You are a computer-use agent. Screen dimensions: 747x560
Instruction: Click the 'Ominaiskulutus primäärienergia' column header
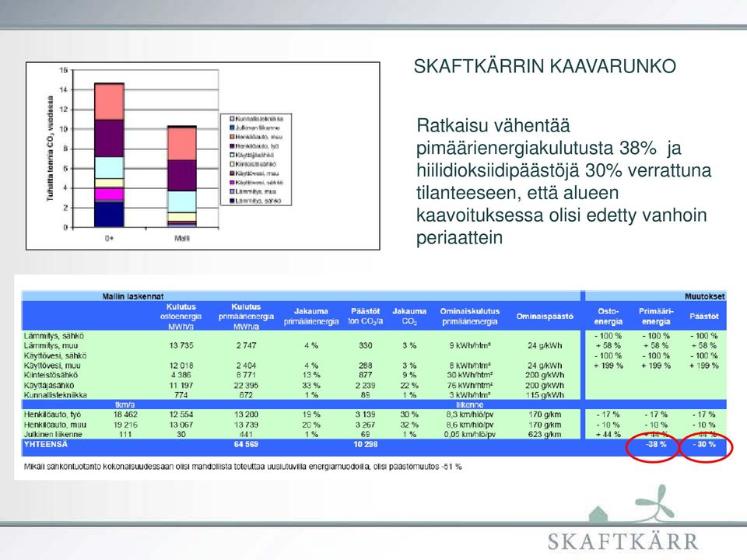[470, 317]
